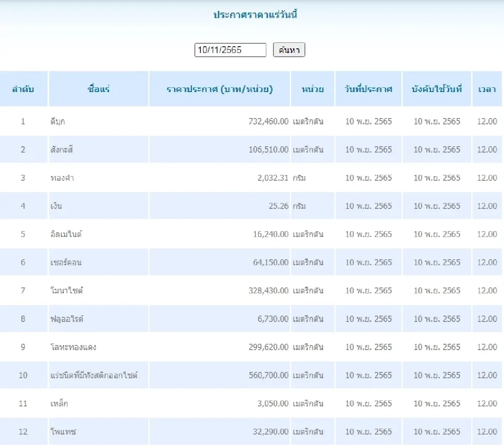Viewport: 504px width, 448px height.
Task: Click the price 25.26
Action: point(279,206)
